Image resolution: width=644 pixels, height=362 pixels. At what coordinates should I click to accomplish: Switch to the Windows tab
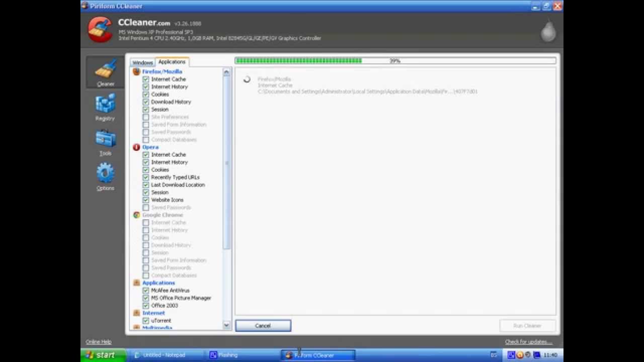pos(142,63)
